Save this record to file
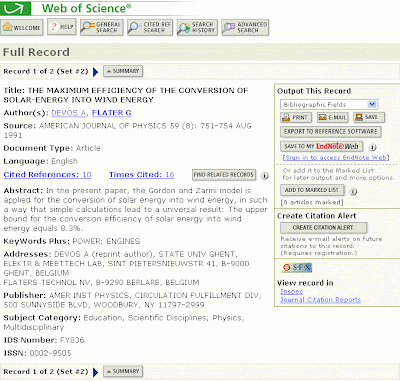400x381 pixels. [x=369, y=117]
